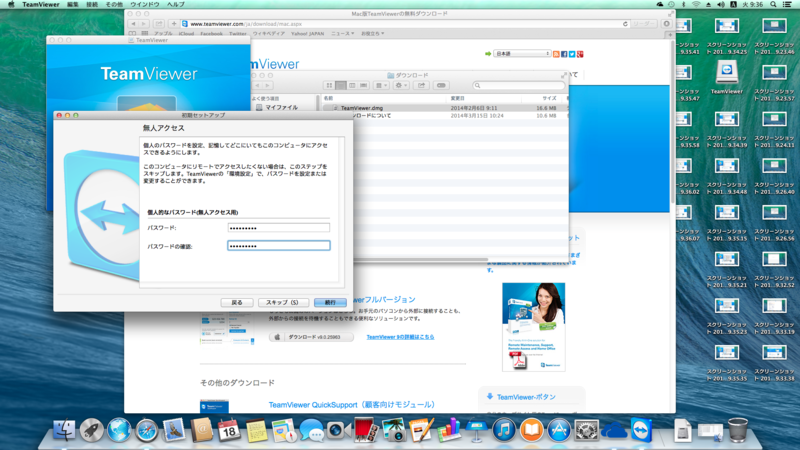
Task: Open the TeamViewer menu in menu bar
Action: (41, 4)
